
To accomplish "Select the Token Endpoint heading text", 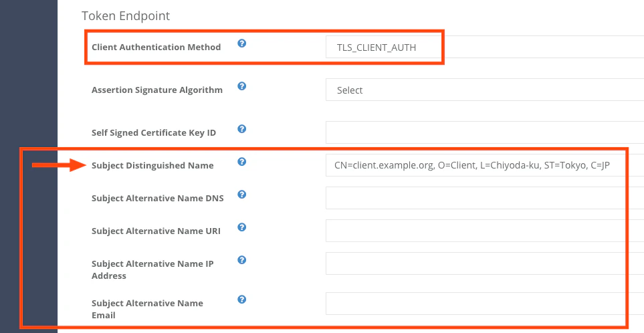I will pyautogui.click(x=126, y=16).
